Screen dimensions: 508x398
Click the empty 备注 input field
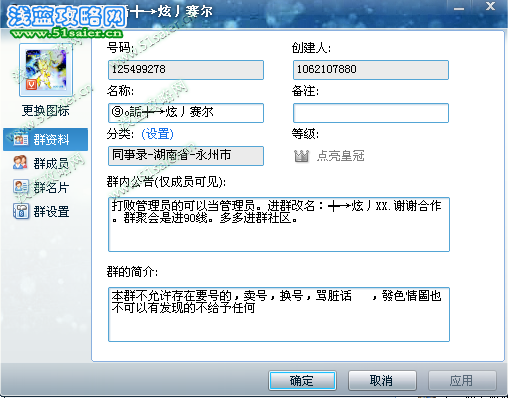pyautogui.click(x=371, y=113)
